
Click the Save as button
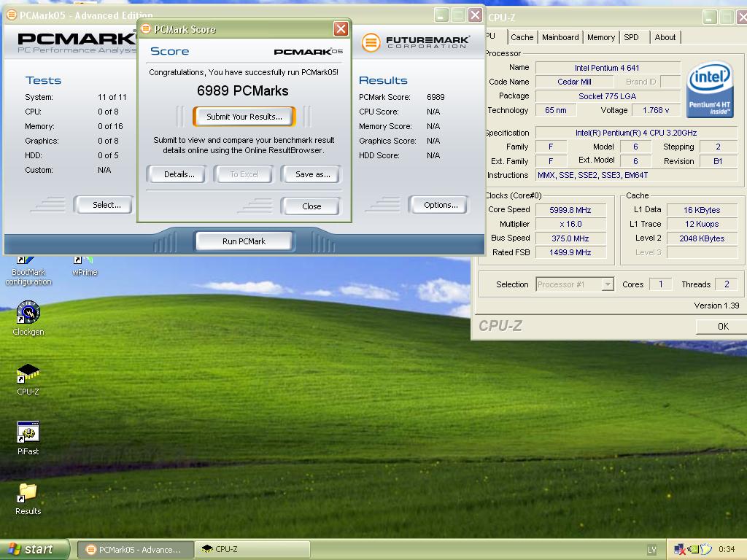coord(312,174)
